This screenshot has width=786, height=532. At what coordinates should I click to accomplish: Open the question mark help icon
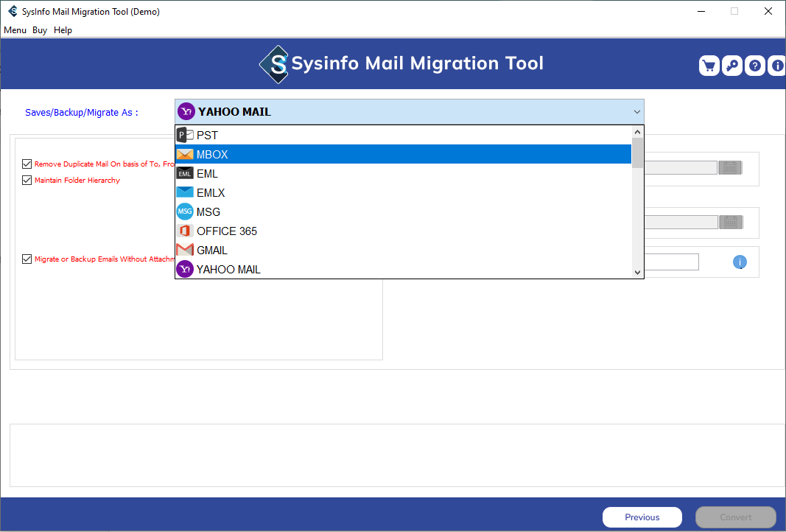click(754, 66)
